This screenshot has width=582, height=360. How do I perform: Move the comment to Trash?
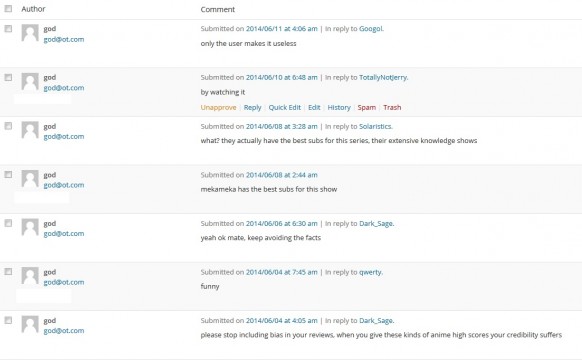coord(392,108)
